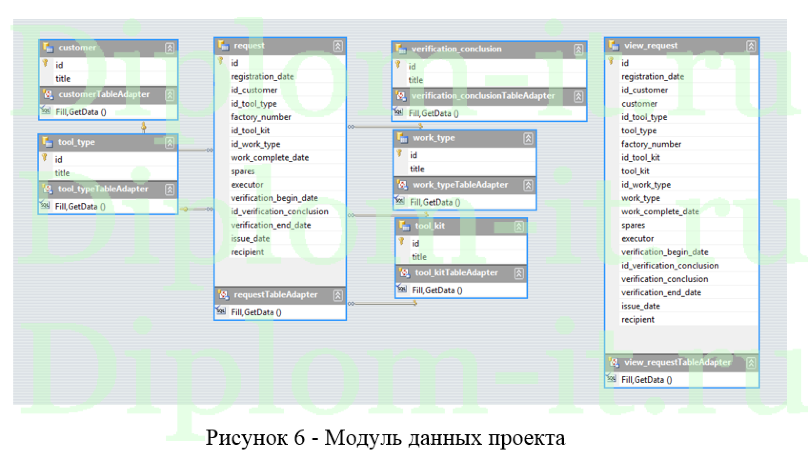Click the customer table header icon
Screen dimensions: 808x460
tap(47, 47)
